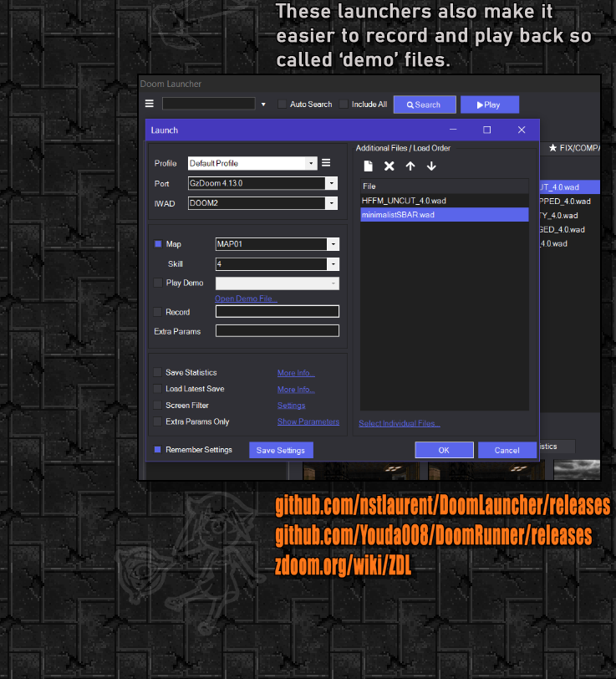
Task: Click the Play button in Doom Launcher
Action: (x=490, y=105)
